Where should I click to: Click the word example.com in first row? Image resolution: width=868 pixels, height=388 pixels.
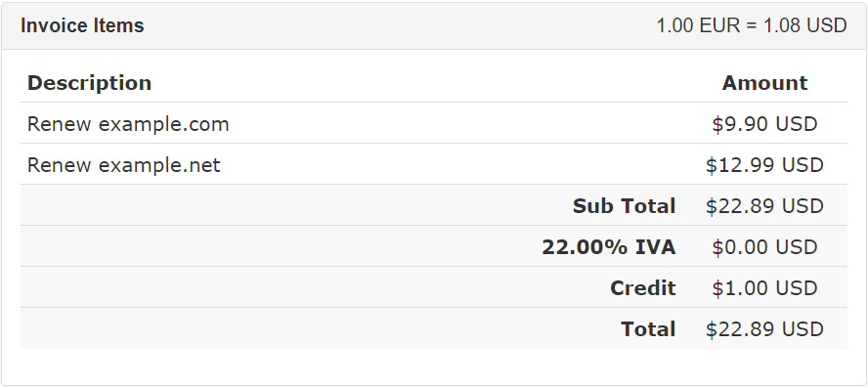point(164,124)
